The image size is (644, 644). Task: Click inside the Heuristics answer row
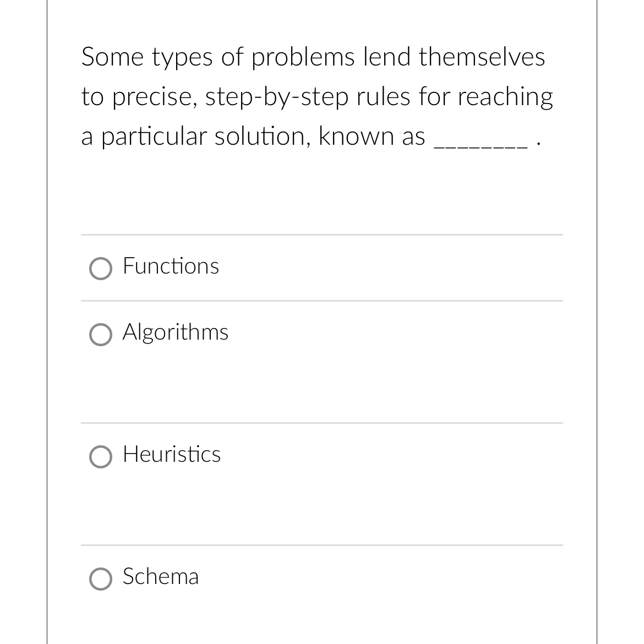tap(322, 483)
